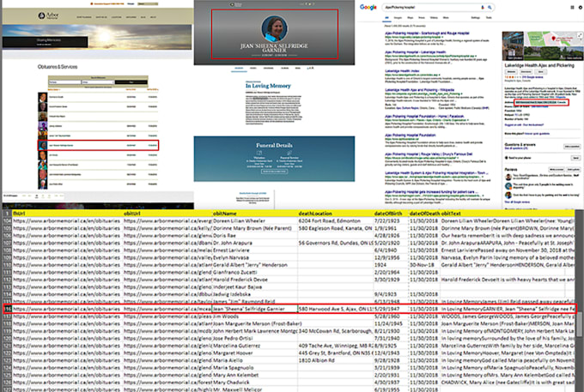The width and height of the screenshot is (584, 392).
Task: Open Google search Settings
Action: (x=476, y=17)
